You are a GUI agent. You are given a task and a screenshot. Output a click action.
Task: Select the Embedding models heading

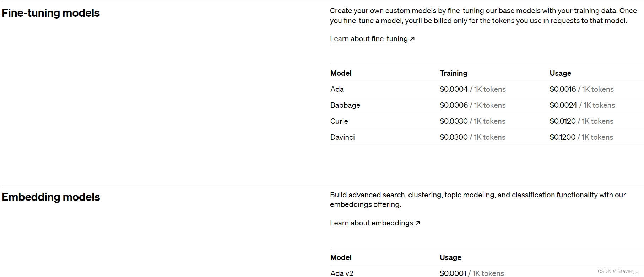pyautogui.click(x=51, y=197)
